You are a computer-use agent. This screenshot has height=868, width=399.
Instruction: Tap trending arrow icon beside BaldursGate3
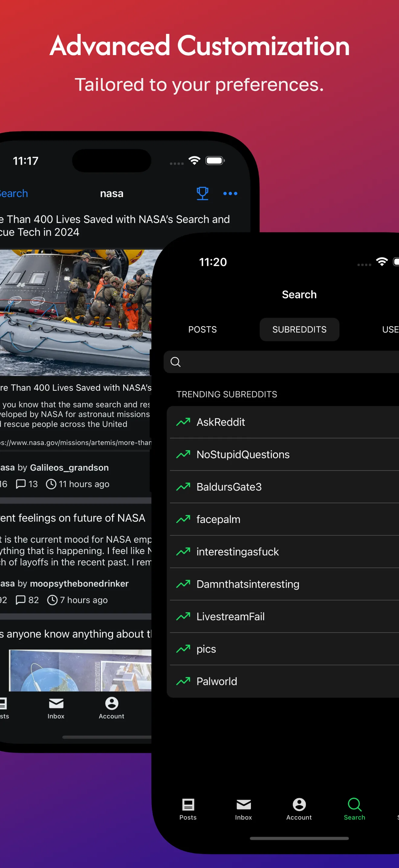[x=183, y=486]
